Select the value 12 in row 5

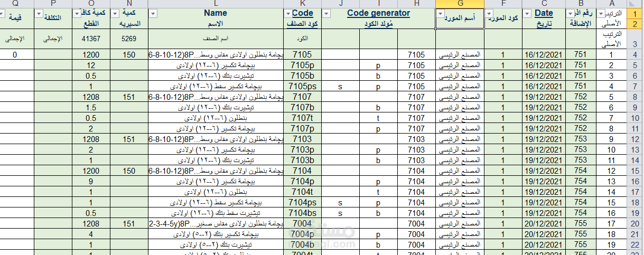(91, 65)
